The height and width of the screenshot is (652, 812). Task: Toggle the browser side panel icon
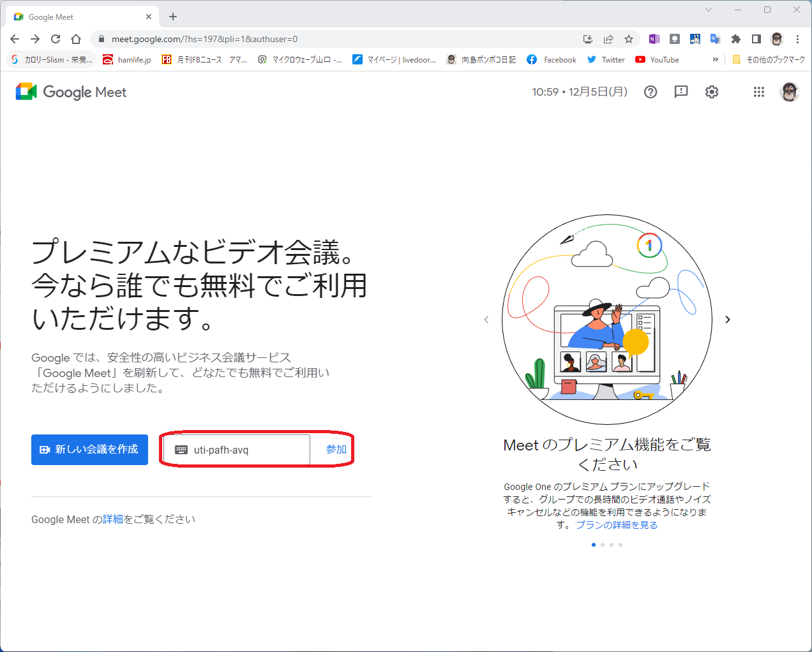click(756, 39)
